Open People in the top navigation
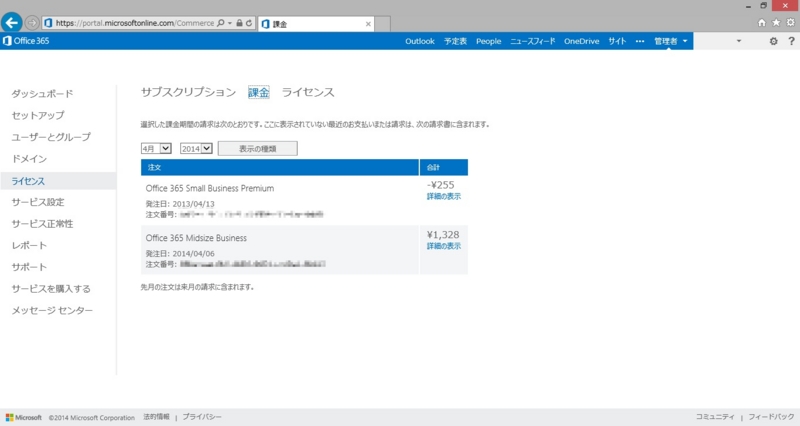800x426 pixels. tap(488, 41)
